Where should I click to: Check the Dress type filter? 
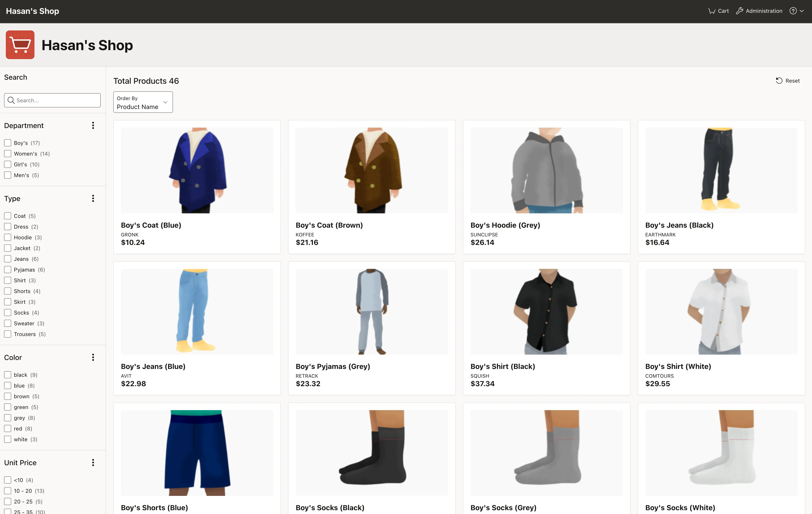(8, 227)
